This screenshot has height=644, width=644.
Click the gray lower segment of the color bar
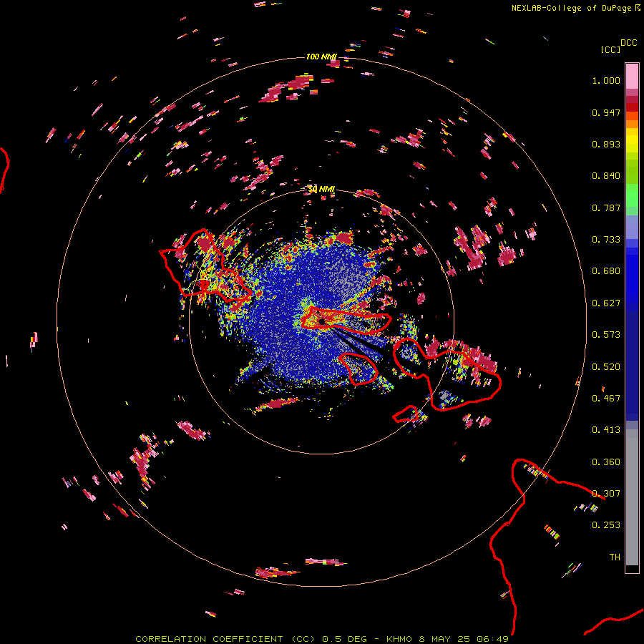point(632,497)
